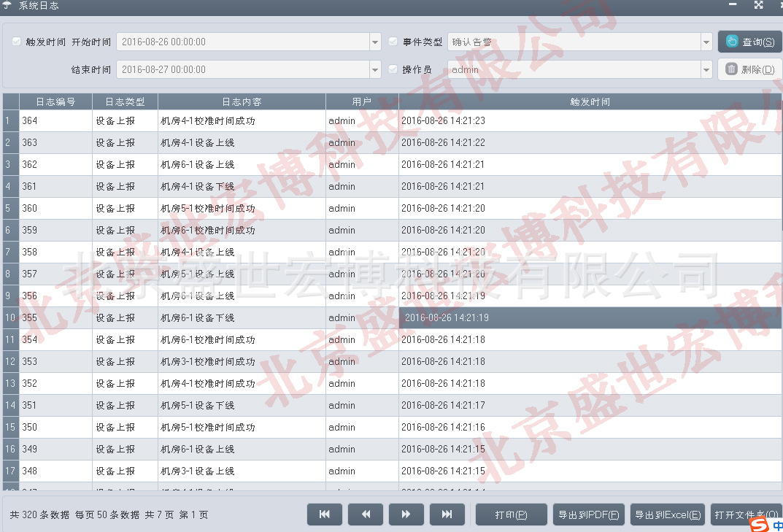
Task: Sort by the 日志类型 column header
Action: pyautogui.click(x=126, y=101)
